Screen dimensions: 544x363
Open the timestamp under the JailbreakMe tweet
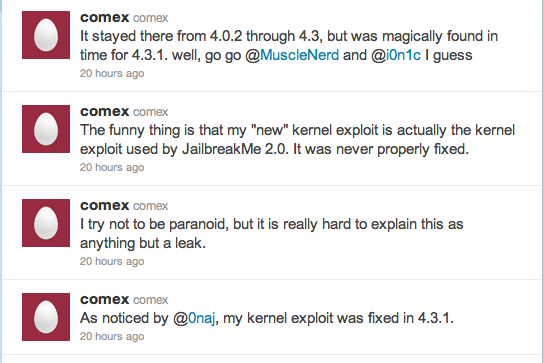112,168
